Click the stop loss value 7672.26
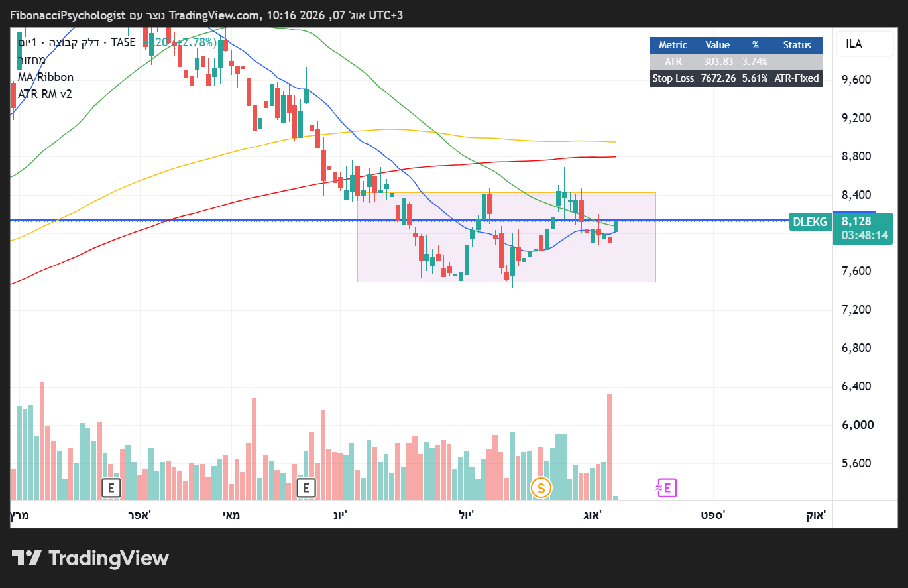Viewport: 908px width, 588px height. (x=718, y=78)
